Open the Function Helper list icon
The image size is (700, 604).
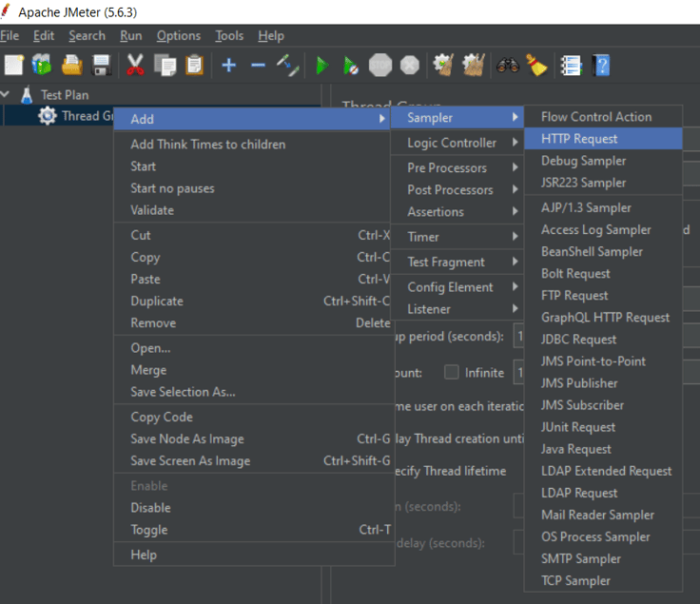coord(571,66)
